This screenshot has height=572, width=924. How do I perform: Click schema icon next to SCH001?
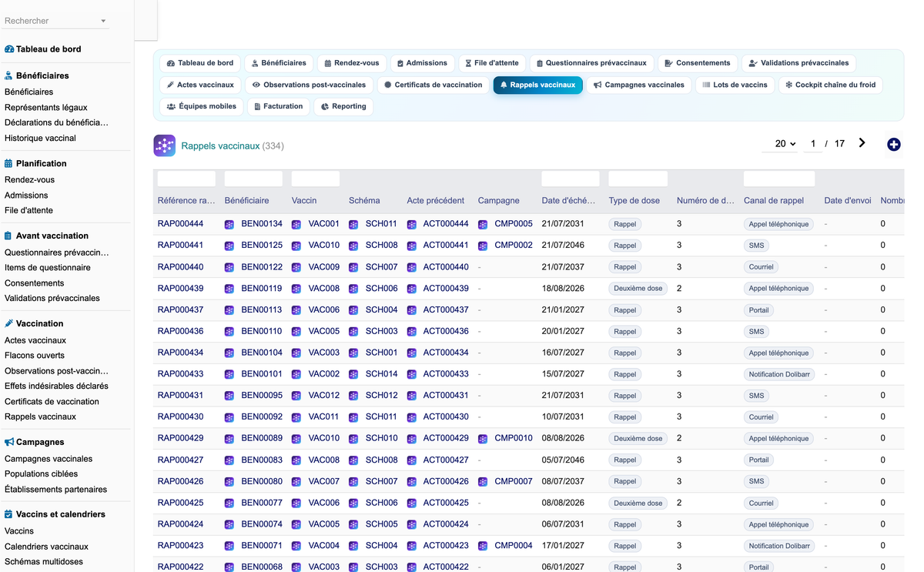(353, 353)
